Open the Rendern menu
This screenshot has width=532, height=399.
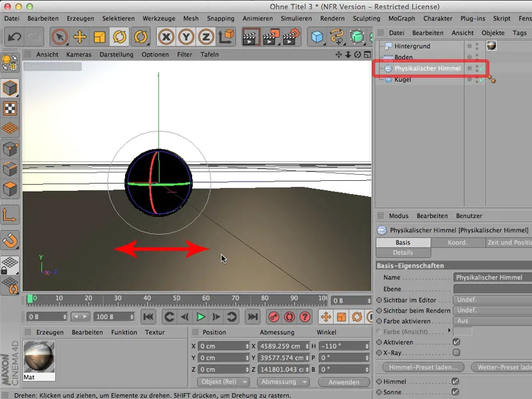(x=332, y=19)
